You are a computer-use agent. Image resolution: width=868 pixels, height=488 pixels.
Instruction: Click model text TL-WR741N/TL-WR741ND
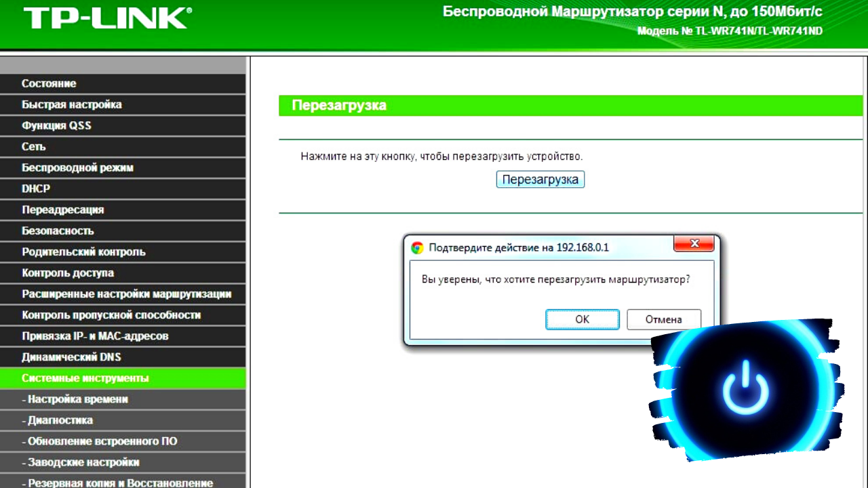759,31
